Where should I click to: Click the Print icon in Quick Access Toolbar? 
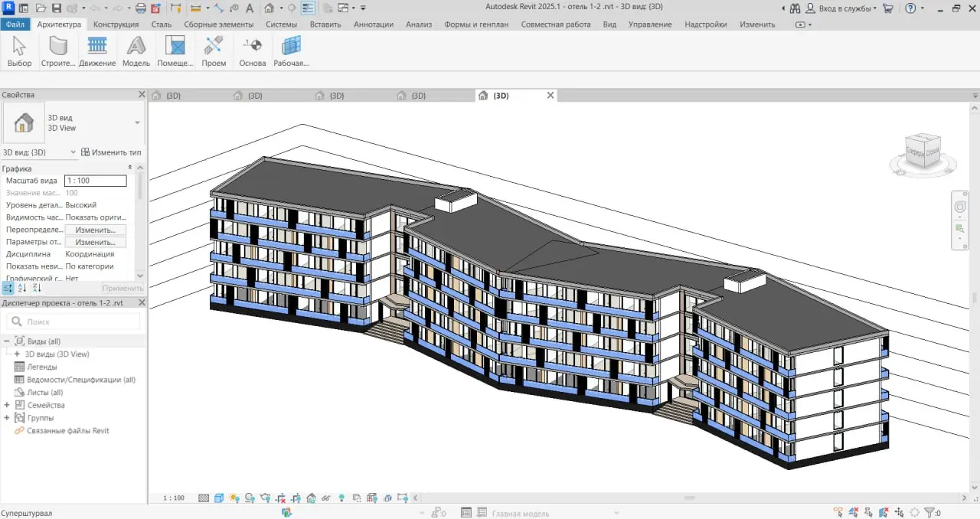pos(139,9)
